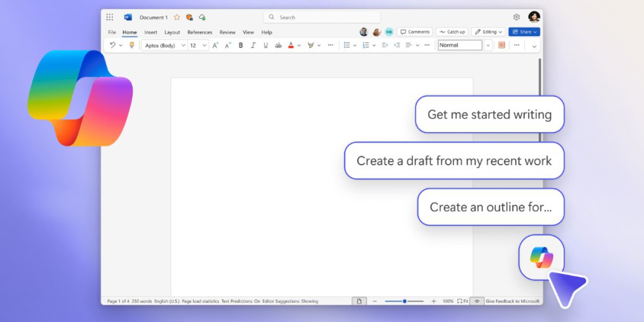Decrease paragraph indent
Screen dimensions: 644x322
coord(385,46)
